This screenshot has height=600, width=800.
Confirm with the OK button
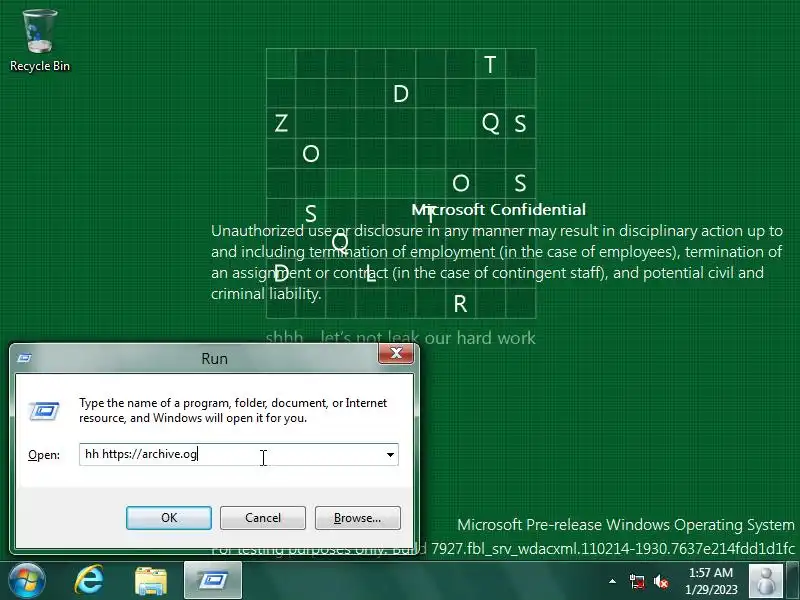[x=169, y=518]
